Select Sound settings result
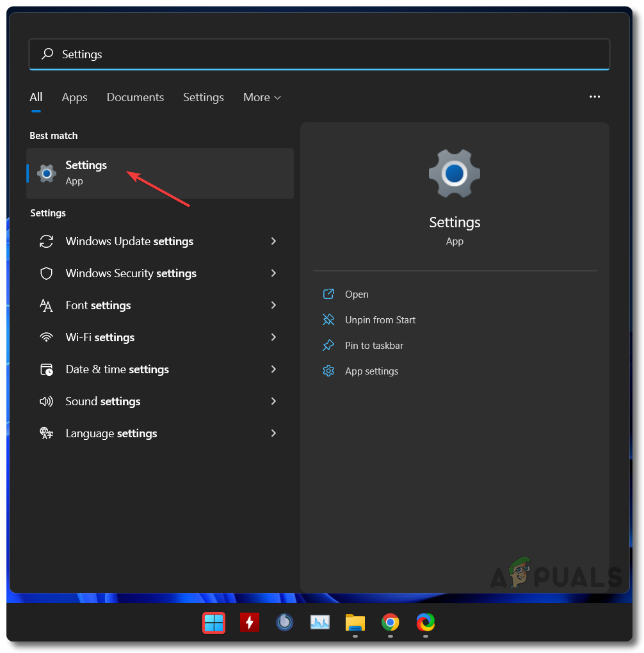The image size is (644, 653). 160,401
